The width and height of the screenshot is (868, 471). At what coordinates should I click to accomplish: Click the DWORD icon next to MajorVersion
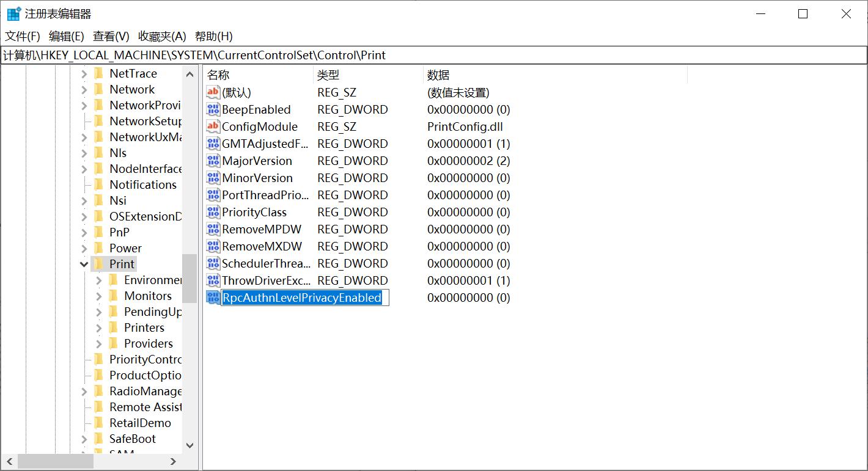213,161
